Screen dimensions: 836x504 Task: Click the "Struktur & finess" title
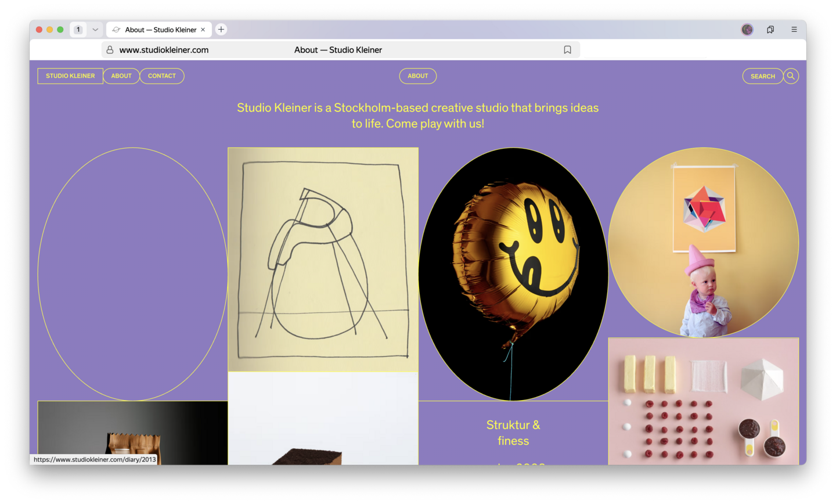[x=513, y=433]
